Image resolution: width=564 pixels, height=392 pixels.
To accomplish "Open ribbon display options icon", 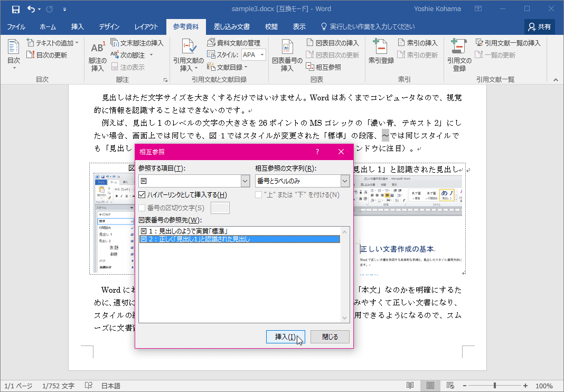I will point(478,9).
